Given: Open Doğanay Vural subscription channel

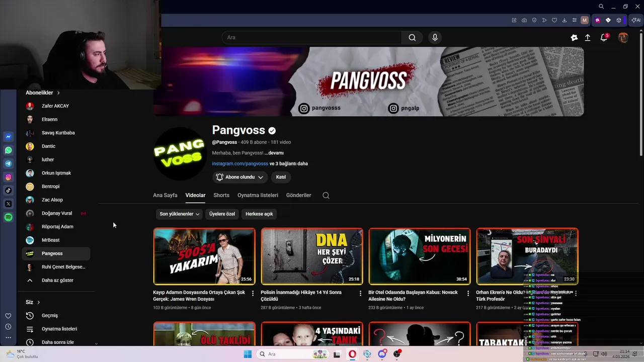Looking at the screenshot, I should (56, 213).
